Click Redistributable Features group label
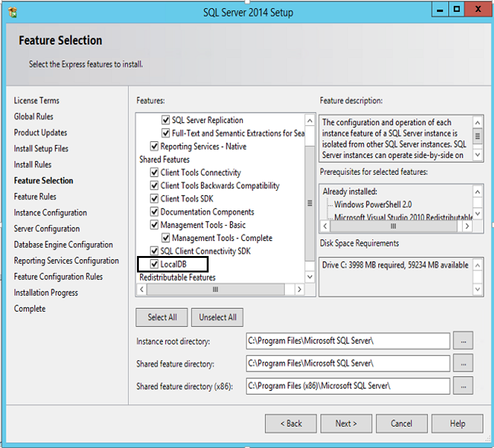This screenshot has width=494, height=448. tap(178, 278)
